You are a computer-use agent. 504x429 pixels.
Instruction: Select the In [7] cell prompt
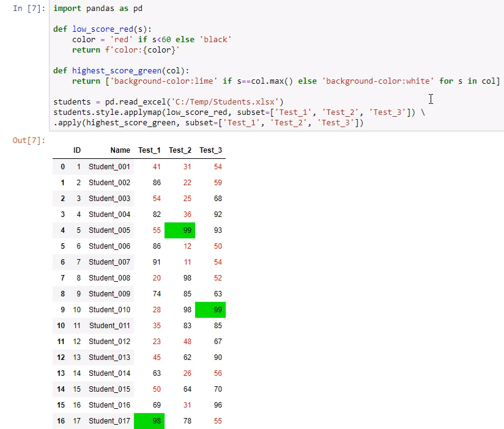29,9
